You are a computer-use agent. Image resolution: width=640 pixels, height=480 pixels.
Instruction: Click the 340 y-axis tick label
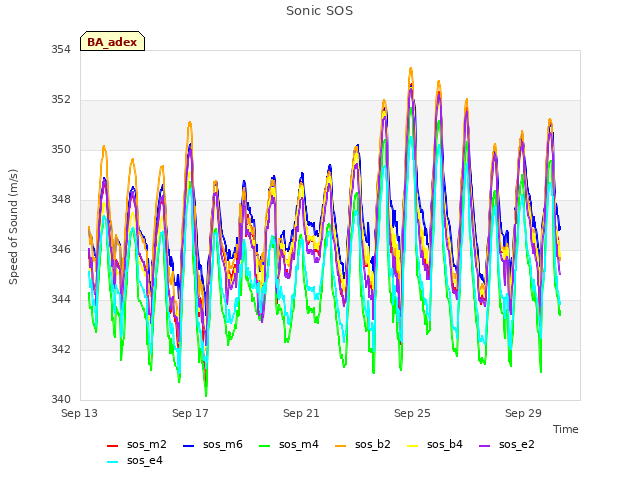pyautogui.click(x=61, y=399)
